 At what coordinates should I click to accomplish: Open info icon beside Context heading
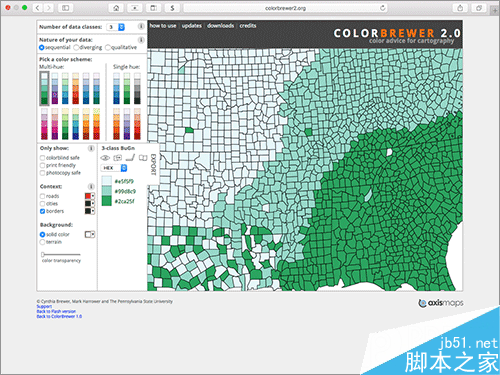(91, 186)
